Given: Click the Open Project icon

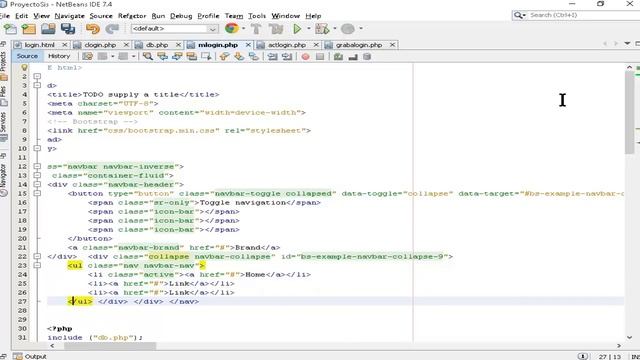Looking at the screenshot, I should (x=48, y=29).
